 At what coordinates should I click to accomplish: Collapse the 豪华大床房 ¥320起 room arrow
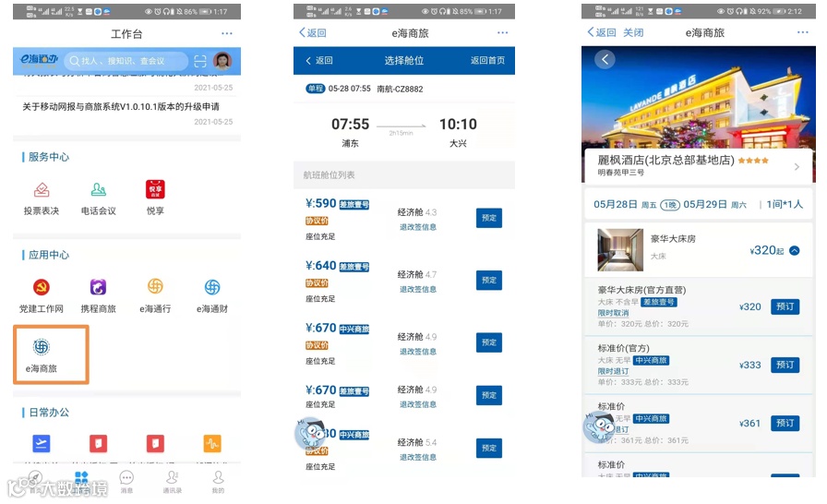click(x=795, y=250)
